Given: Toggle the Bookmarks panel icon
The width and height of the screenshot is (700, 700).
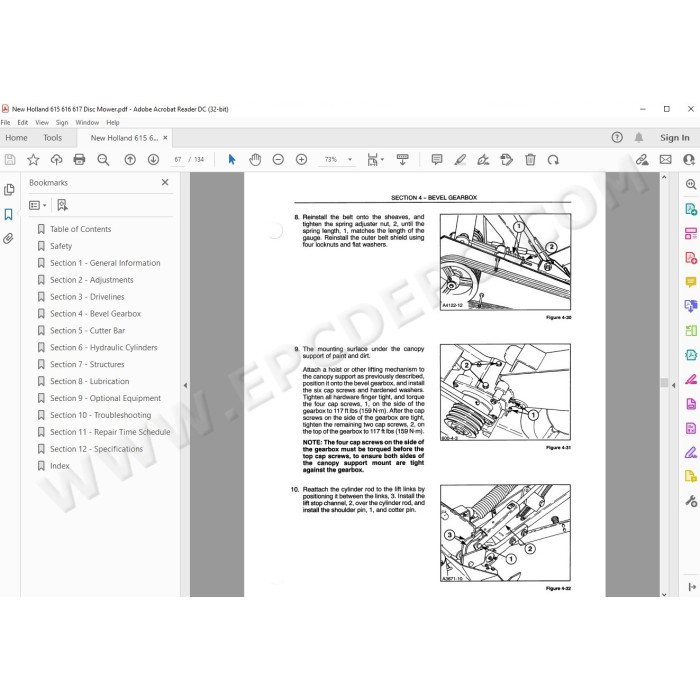Looking at the screenshot, I should point(8,214).
